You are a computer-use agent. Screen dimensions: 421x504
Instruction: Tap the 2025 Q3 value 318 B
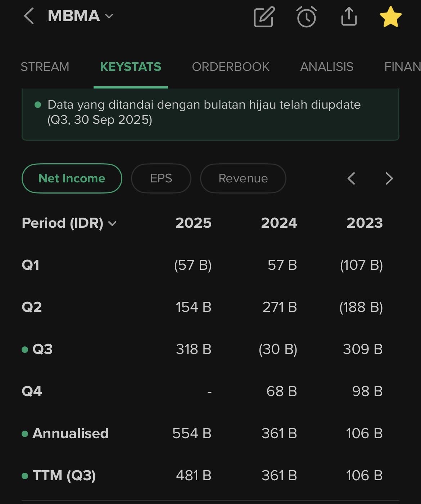[194, 349]
